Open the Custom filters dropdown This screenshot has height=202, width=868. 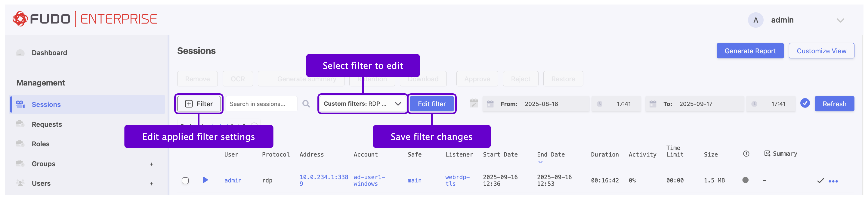pos(363,104)
